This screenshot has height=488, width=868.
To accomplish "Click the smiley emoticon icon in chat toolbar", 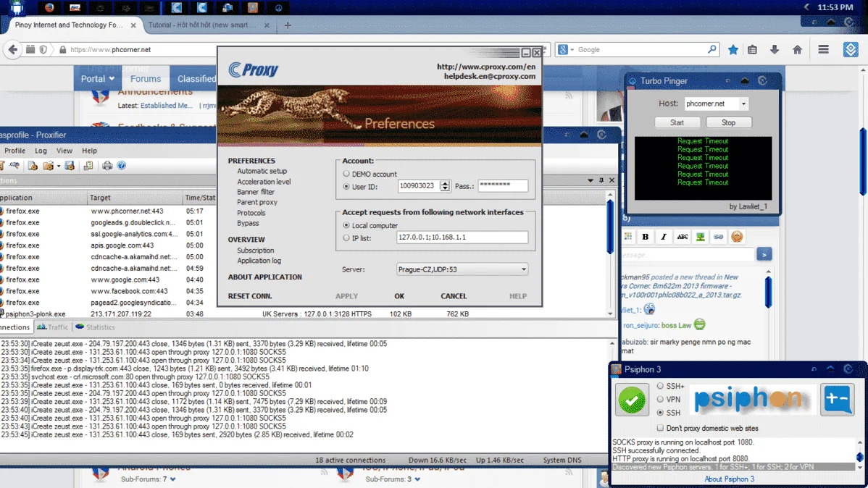I will [x=737, y=237].
